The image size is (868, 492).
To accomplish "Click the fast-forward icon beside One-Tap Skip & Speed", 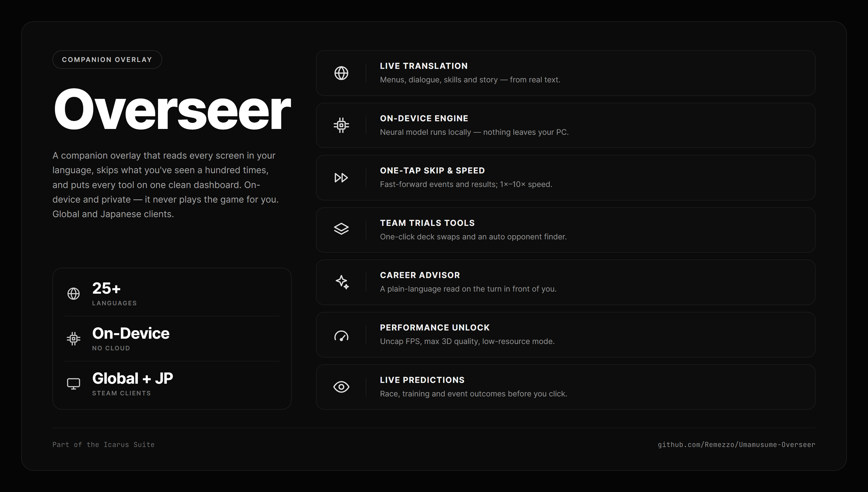I will point(341,178).
